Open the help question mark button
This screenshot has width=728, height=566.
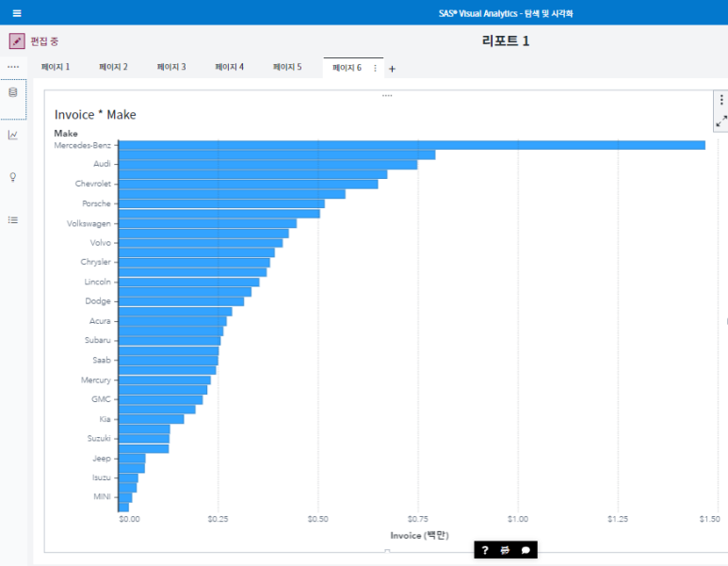[x=485, y=550]
